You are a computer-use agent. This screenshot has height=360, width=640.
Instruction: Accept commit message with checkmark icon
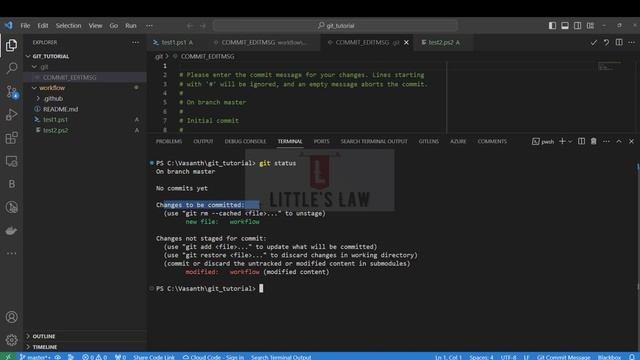tap(593, 42)
